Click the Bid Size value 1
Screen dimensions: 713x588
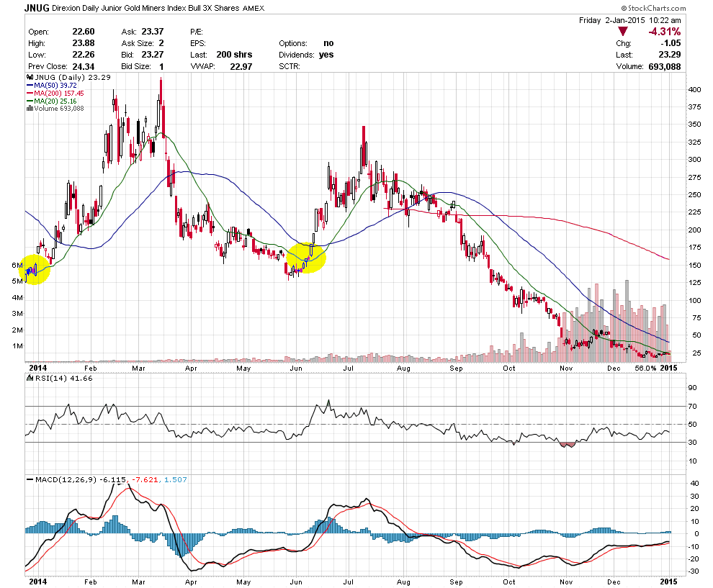(x=161, y=66)
